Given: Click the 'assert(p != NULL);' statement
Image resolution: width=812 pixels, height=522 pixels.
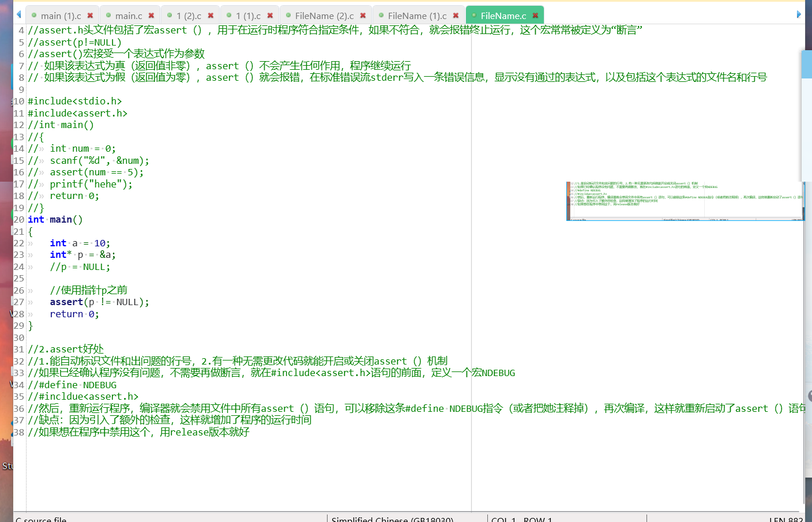Looking at the screenshot, I should (99, 302).
